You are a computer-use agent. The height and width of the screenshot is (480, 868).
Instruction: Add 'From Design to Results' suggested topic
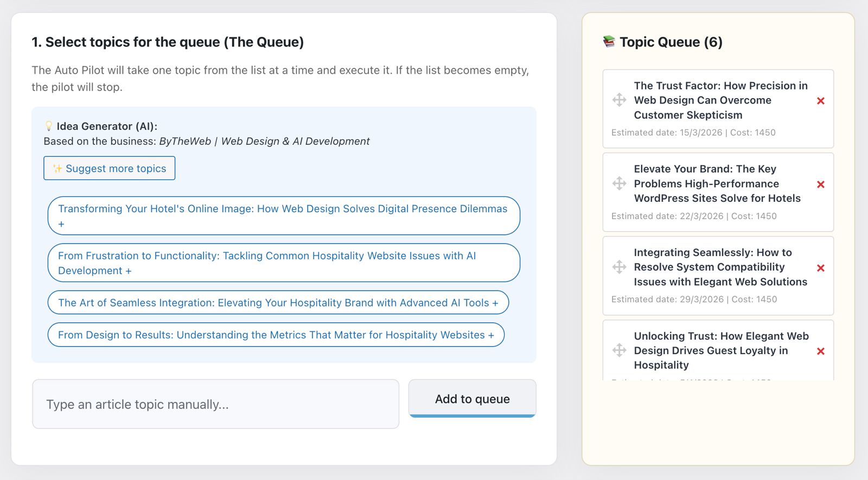pos(276,335)
